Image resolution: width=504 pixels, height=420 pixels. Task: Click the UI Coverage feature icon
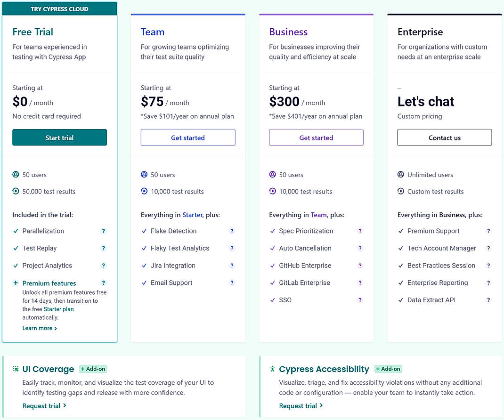16,369
